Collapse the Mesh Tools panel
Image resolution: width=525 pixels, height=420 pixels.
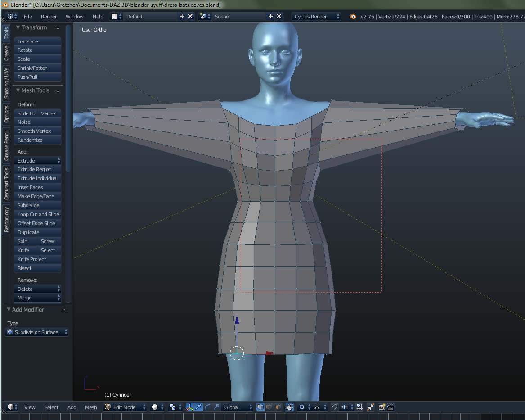coord(18,90)
